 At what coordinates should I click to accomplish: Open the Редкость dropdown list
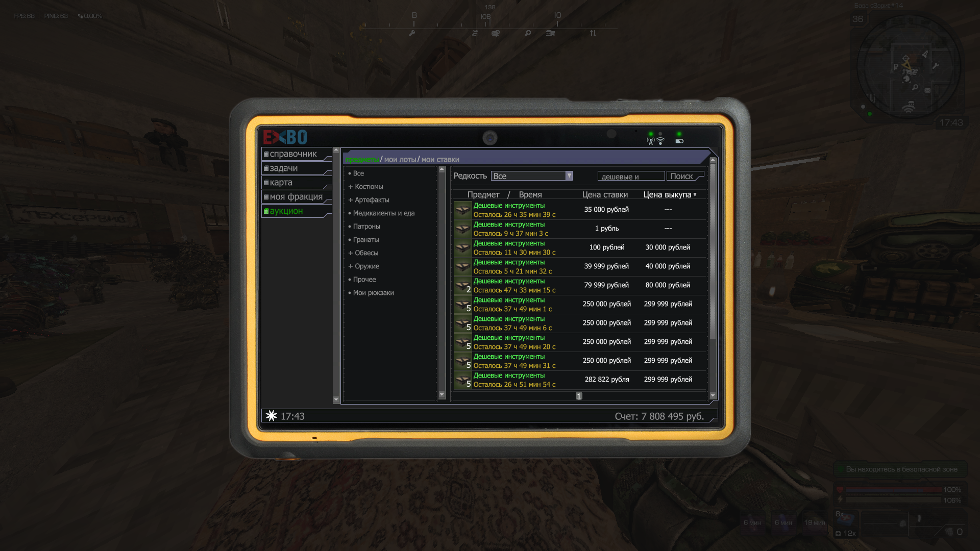569,176
